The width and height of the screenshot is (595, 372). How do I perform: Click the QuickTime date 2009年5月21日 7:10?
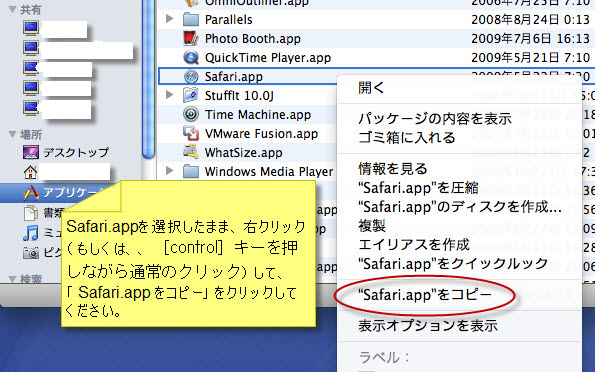[x=530, y=57]
